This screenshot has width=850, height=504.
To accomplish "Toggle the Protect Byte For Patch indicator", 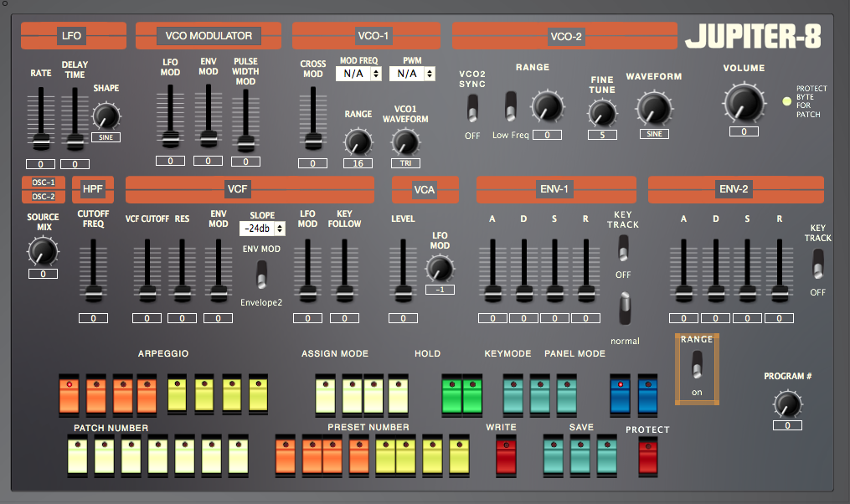I will tap(786, 101).
